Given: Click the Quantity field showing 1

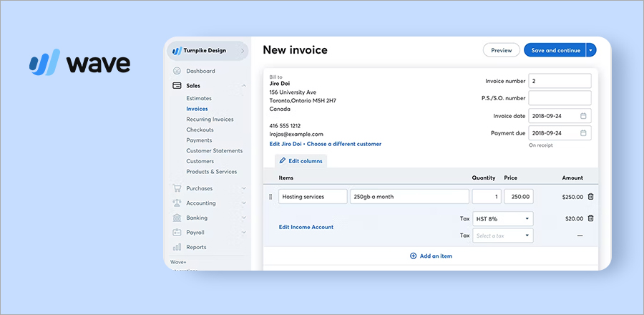Looking at the screenshot, I should [x=487, y=197].
